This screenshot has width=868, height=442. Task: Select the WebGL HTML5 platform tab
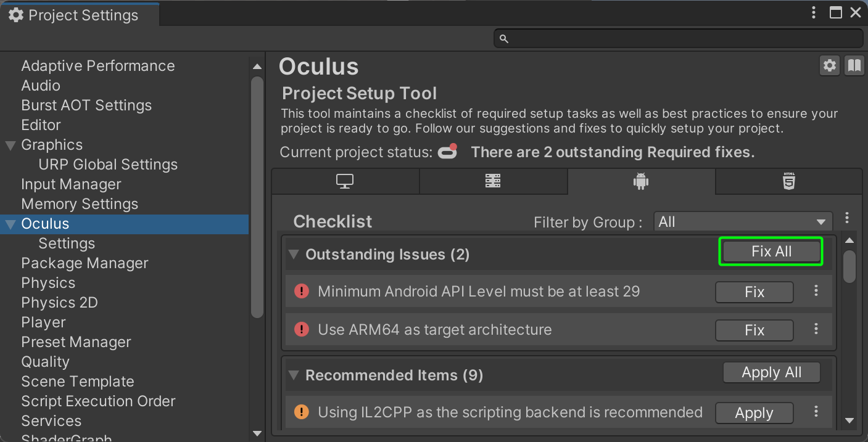click(788, 181)
